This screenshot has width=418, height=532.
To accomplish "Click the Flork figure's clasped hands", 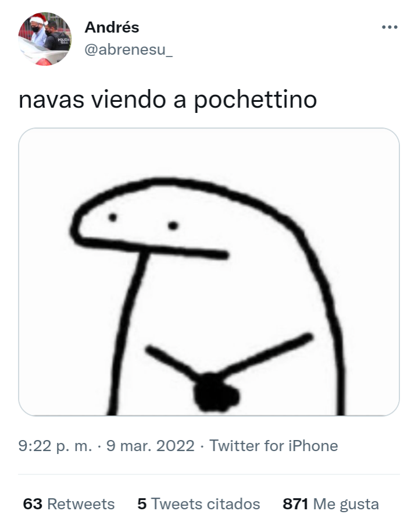I will 216,392.
